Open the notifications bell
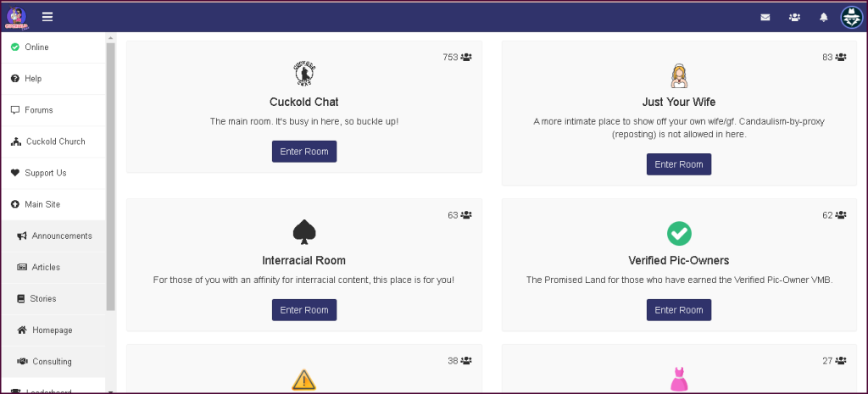868x394 pixels. [x=823, y=17]
